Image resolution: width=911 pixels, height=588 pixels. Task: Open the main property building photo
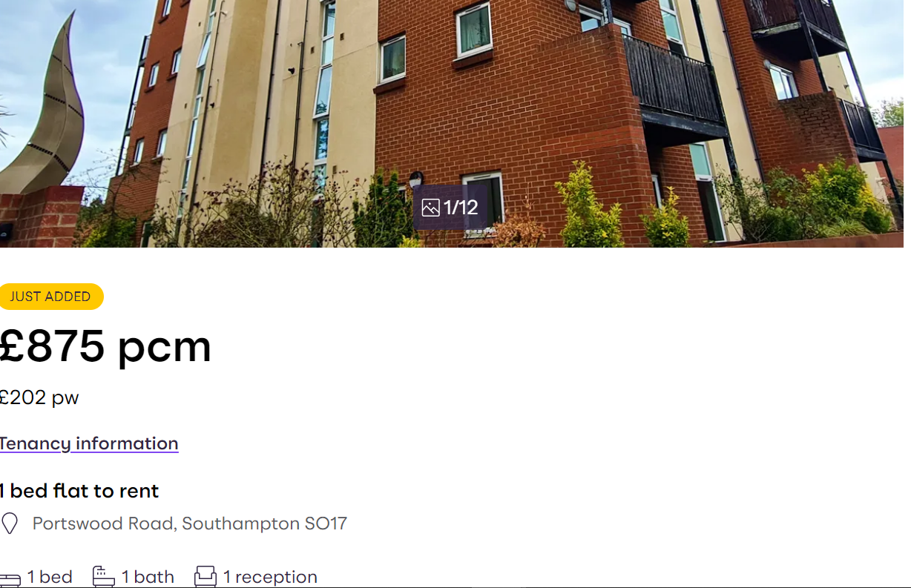point(452,124)
